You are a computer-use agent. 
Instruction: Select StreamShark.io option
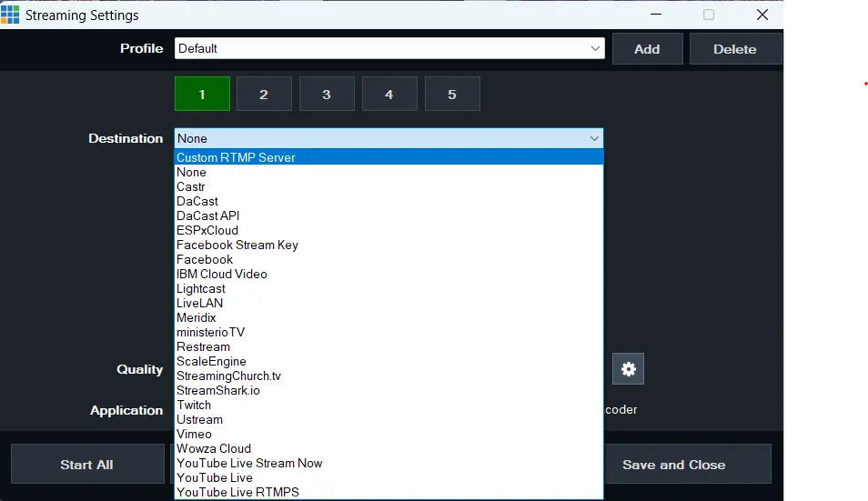click(x=389, y=390)
